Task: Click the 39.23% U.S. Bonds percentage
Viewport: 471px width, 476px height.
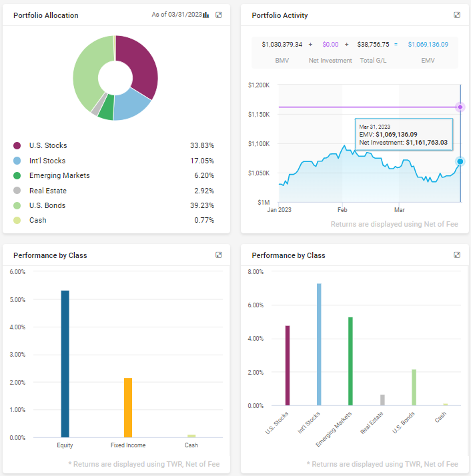Action: point(202,205)
